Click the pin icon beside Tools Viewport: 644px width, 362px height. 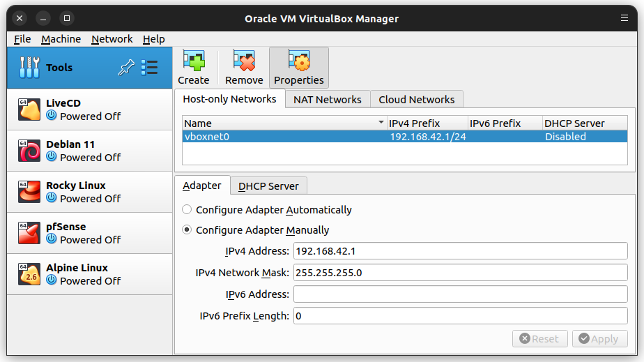127,68
